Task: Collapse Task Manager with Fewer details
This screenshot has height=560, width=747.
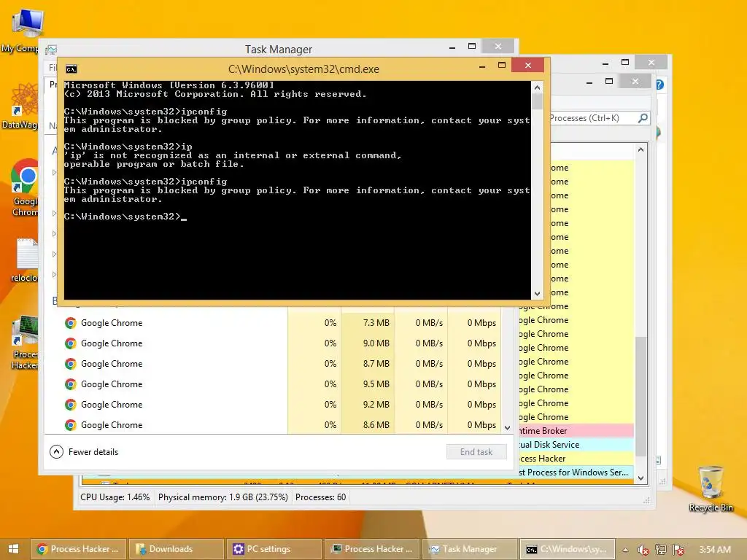Action: (x=84, y=452)
